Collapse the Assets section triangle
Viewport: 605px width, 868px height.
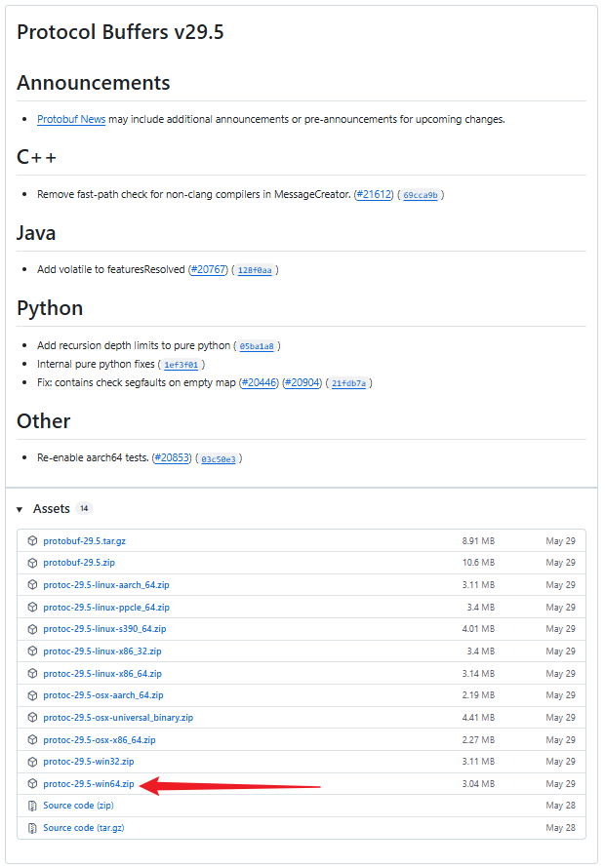[x=20, y=509]
